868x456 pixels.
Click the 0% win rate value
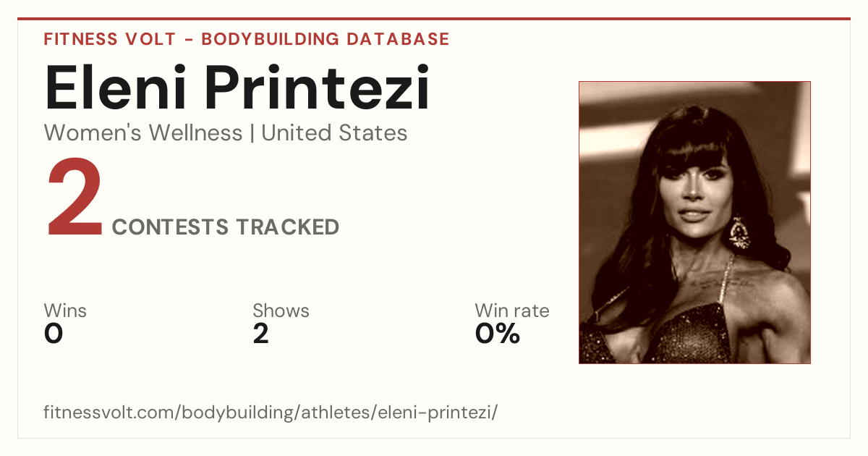[x=498, y=334]
